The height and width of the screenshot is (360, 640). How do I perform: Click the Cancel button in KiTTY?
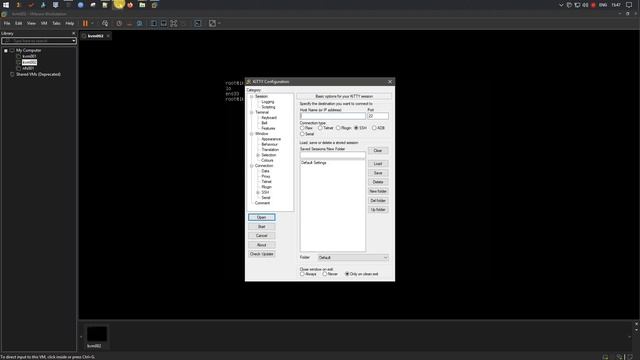(262, 236)
